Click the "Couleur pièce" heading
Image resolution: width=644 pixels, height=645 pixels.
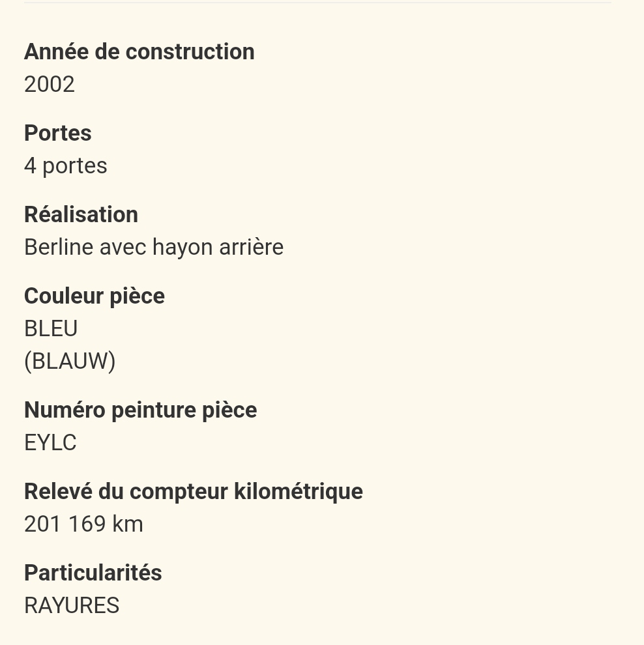click(94, 296)
